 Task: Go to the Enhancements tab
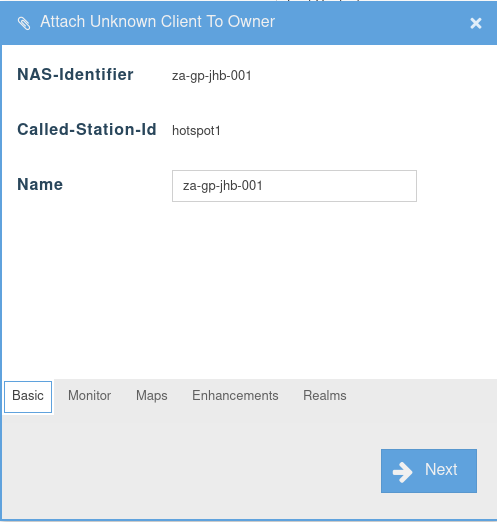coord(235,396)
